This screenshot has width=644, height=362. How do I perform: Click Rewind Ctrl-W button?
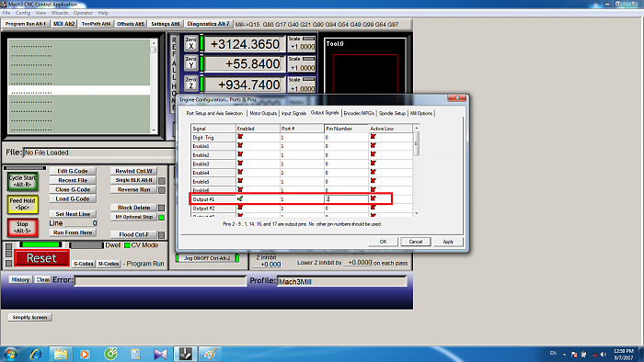click(133, 171)
